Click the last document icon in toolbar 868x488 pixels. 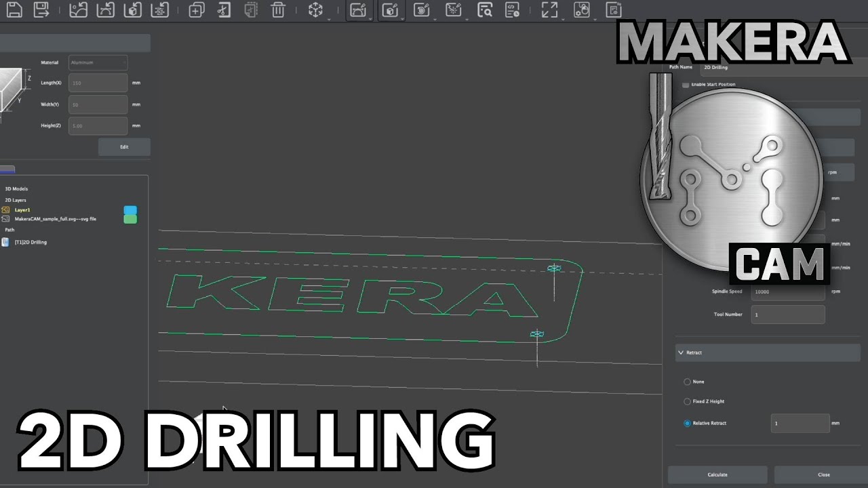[x=614, y=9]
